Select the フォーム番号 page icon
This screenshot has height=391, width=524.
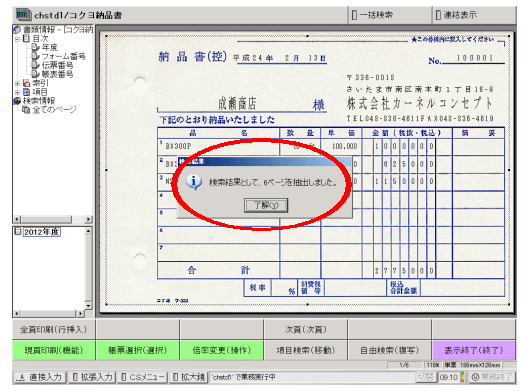[35, 56]
